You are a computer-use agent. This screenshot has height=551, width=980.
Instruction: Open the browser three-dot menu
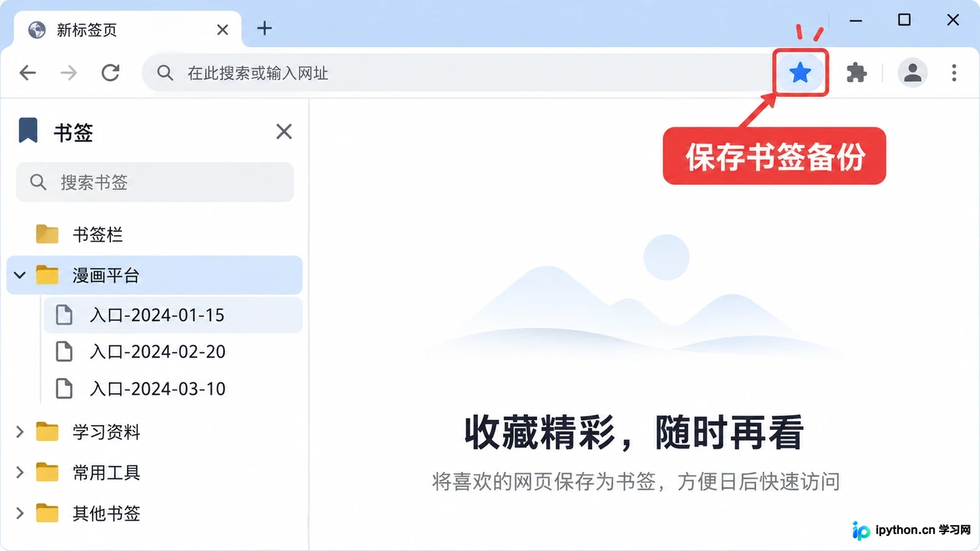click(954, 72)
